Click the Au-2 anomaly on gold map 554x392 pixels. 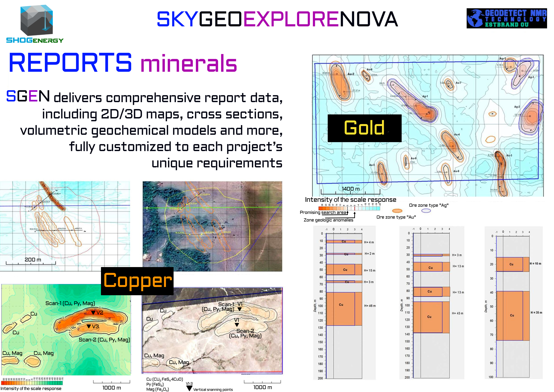click(x=340, y=82)
